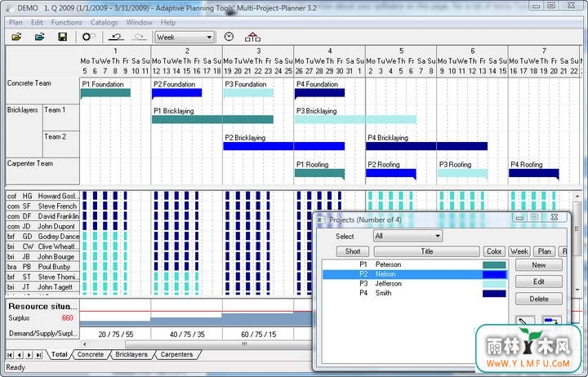Click the P4 Roofing task bar
Viewport: 588px width, 377px height.
coord(533,173)
